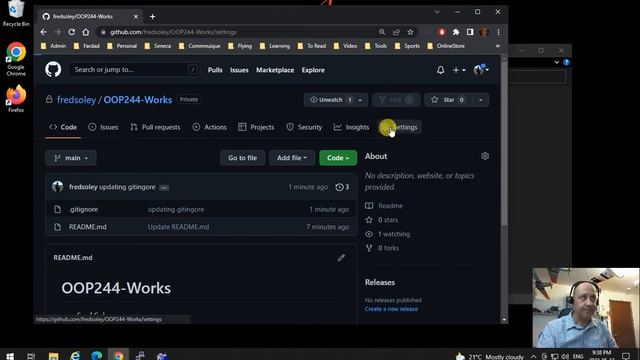The height and width of the screenshot is (360, 640).
Task: Open the Pull requests tab
Action: click(155, 127)
